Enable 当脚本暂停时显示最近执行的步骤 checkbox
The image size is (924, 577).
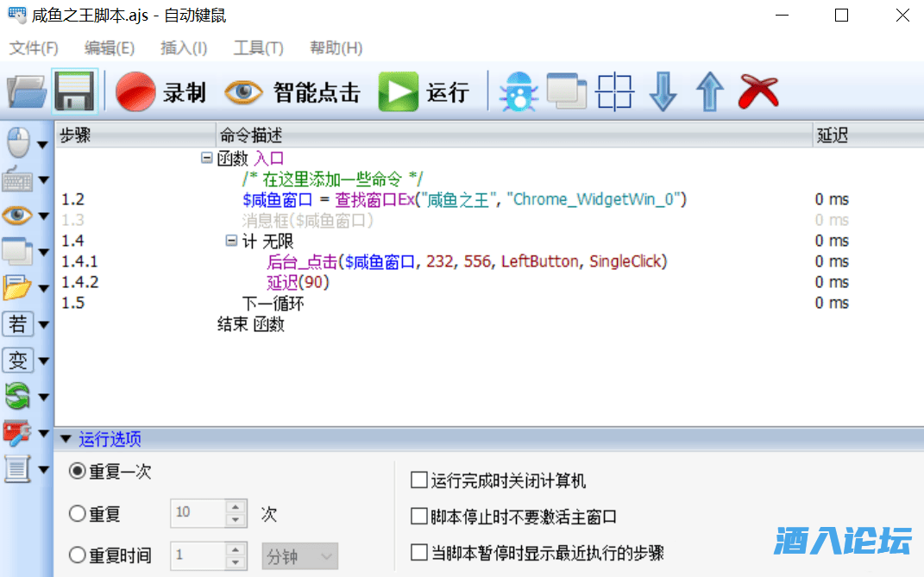pos(419,552)
